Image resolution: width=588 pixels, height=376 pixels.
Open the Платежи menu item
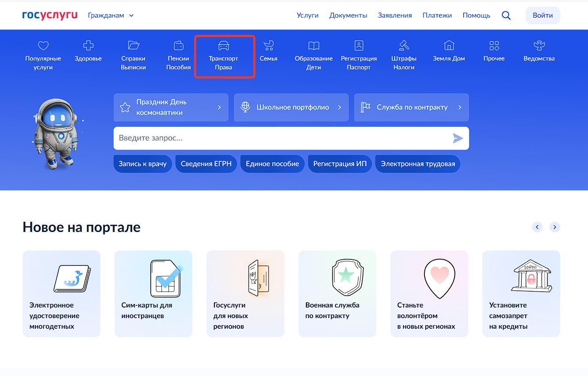pyautogui.click(x=437, y=15)
